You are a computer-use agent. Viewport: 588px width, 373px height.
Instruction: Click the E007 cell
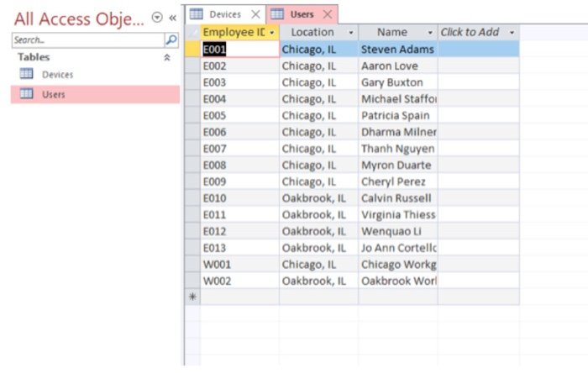click(240, 149)
